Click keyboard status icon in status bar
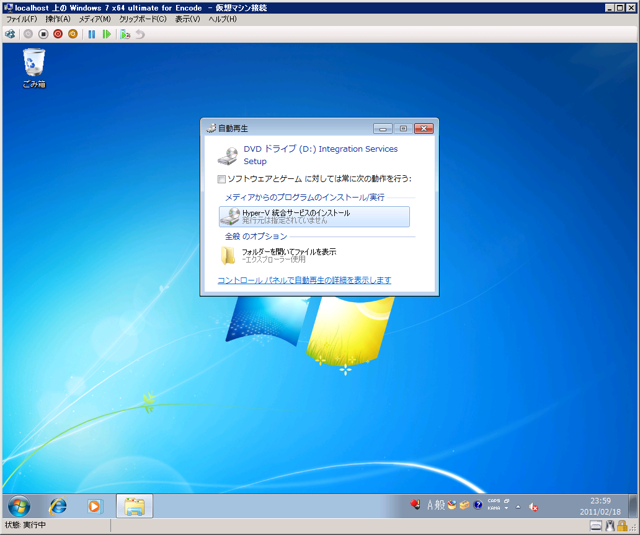 click(x=596, y=526)
